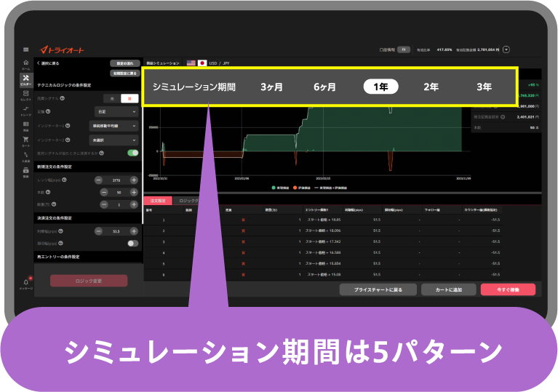Decrease the 利確幅 value
This screenshot has width=558, height=392.
coord(98,231)
